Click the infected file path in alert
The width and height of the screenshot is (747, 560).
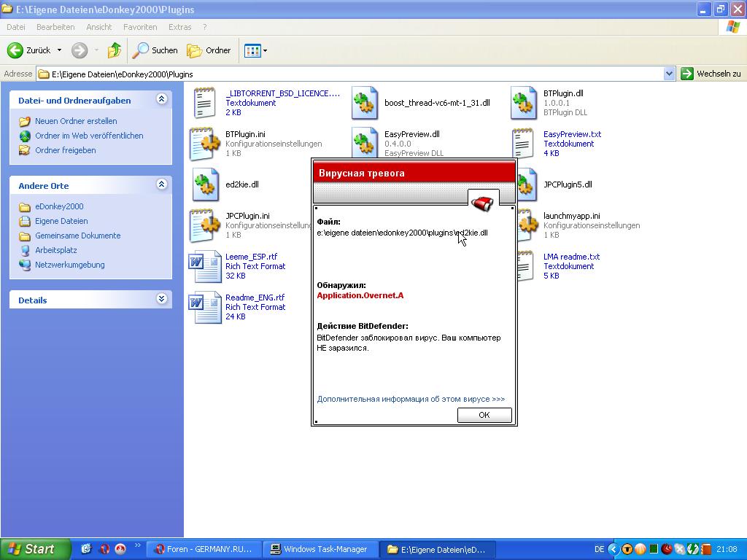402,233
